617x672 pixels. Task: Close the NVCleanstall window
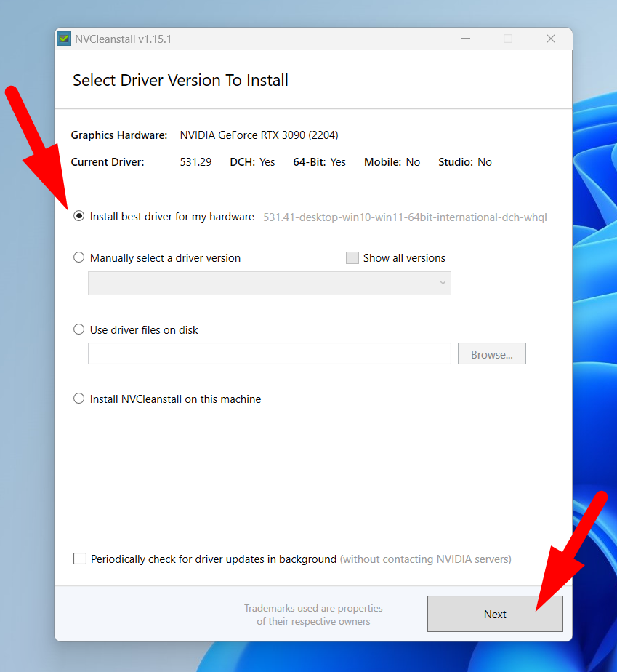point(551,39)
